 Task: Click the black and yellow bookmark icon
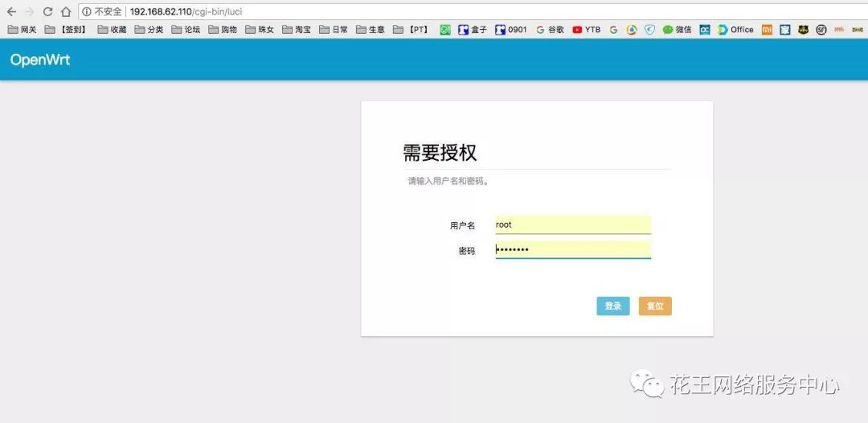[x=803, y=30]
